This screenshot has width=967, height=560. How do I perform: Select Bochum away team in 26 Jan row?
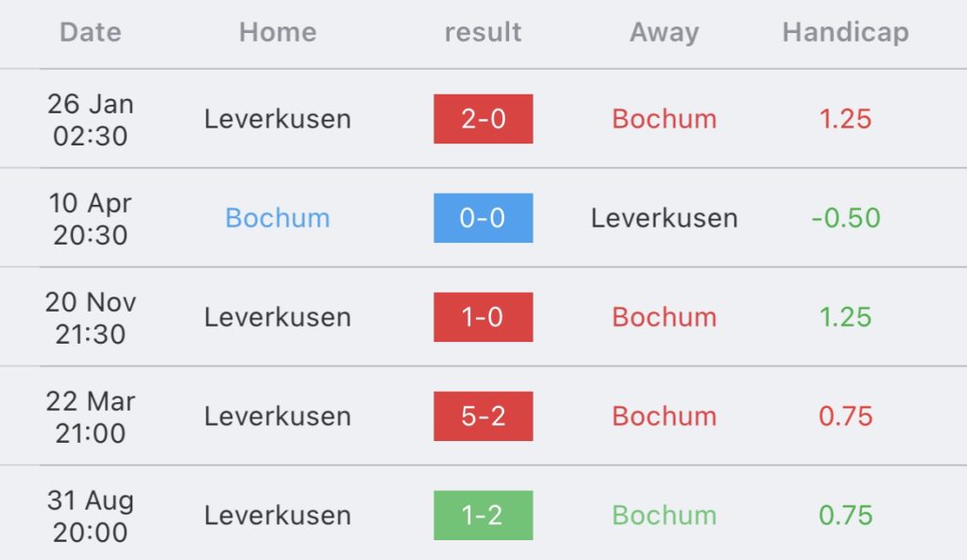(664, 119)
